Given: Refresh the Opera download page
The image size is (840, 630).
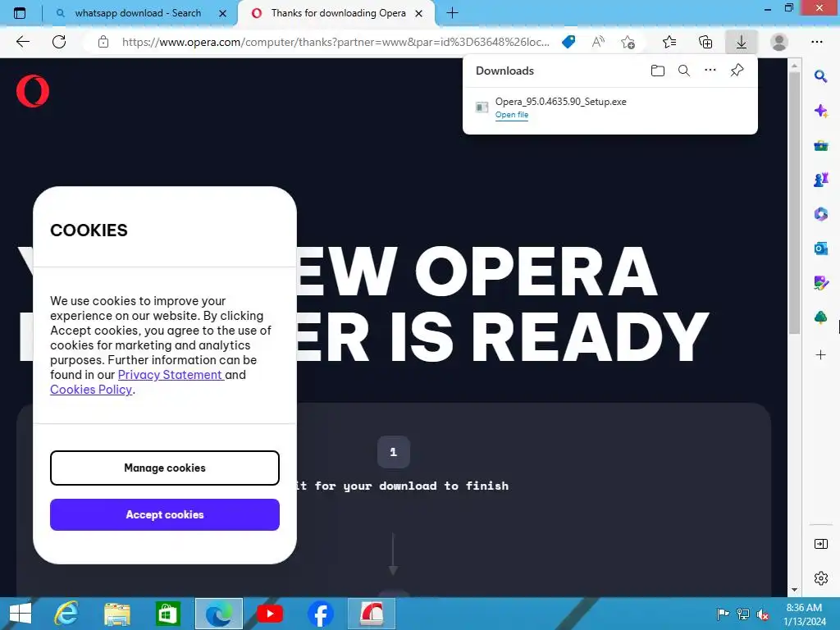Looking at the screenshot, I should pos(59,42).
